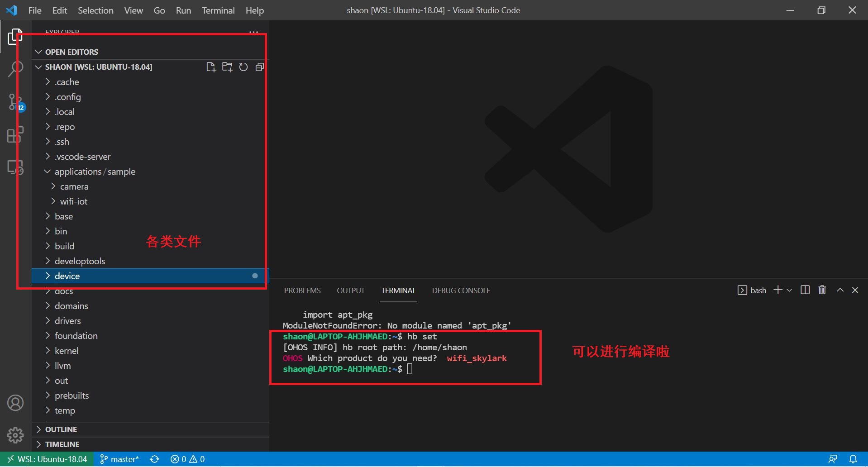
Task: Kill terminal with trash icon
Action: click(822, 290)
